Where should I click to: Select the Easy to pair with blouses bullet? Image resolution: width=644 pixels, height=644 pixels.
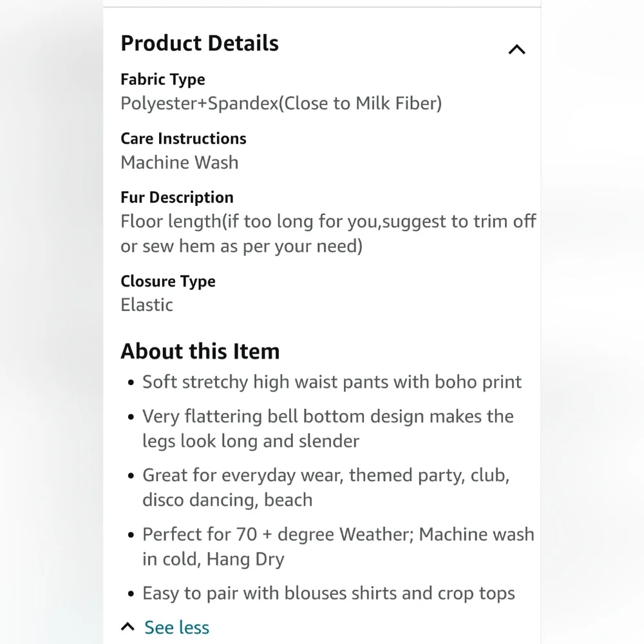tap(328, 593)
